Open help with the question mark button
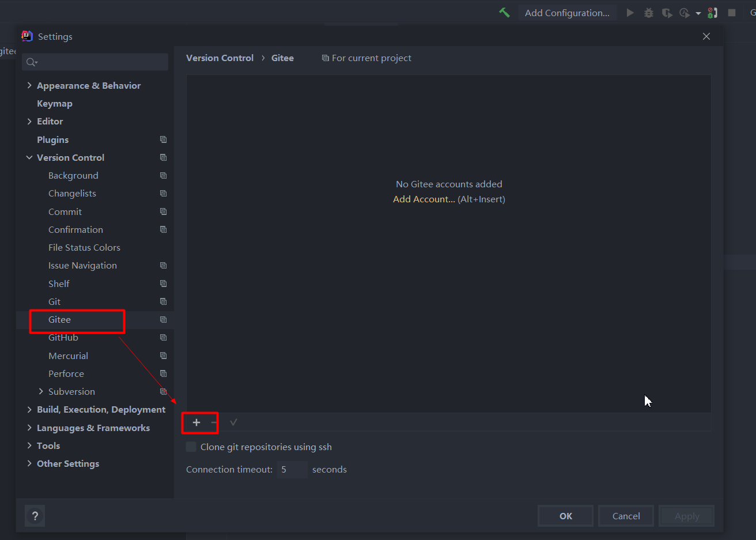 35,516
